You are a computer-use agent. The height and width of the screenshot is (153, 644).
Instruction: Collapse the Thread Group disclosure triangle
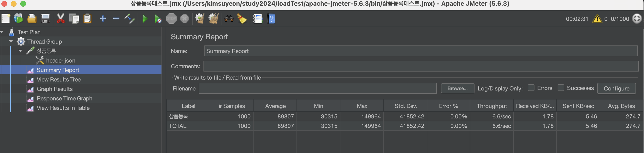click(11, 41)
